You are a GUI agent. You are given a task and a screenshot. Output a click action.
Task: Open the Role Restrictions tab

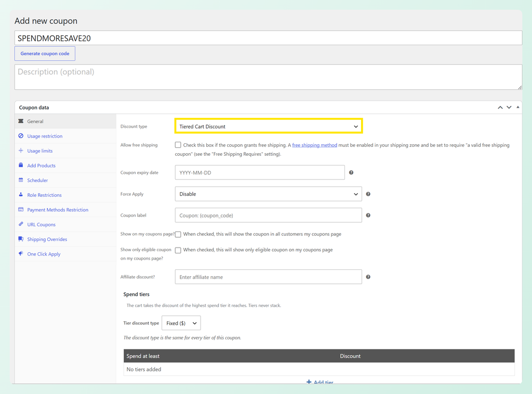(65, 195)
